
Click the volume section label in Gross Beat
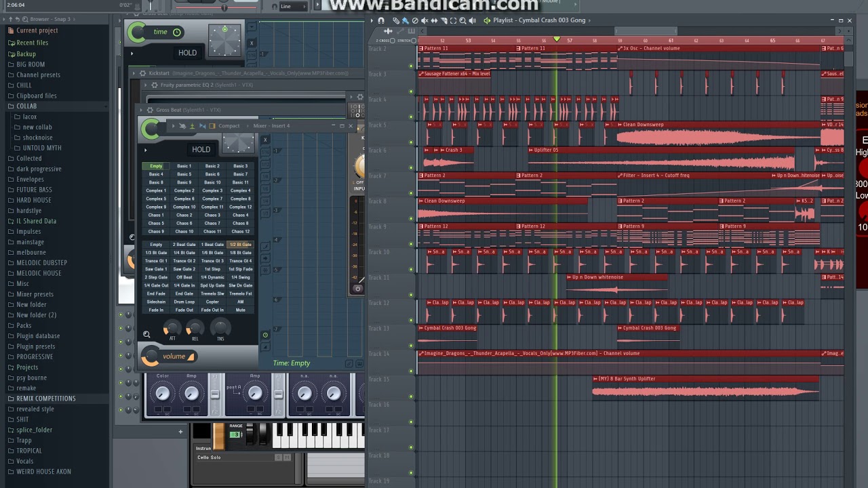coord(174,357)
